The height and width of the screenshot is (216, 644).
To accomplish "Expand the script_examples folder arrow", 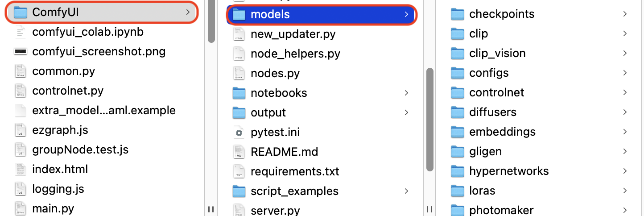I will (406, 191).
